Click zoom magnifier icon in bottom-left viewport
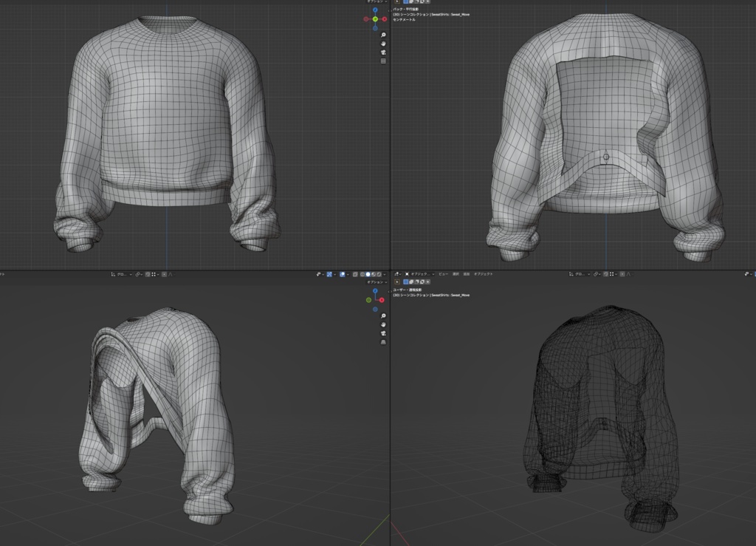This screenshot has height=546, width=756. coord(383,316)
